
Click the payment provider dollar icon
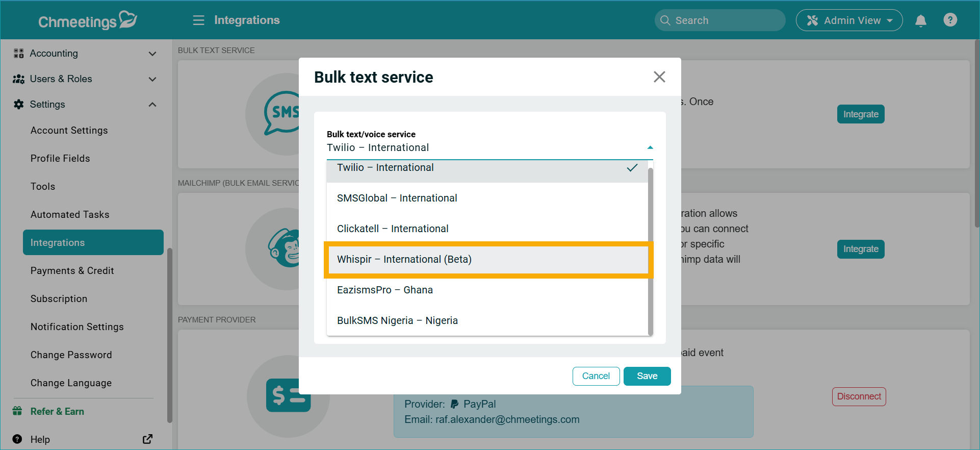point(288,395)
